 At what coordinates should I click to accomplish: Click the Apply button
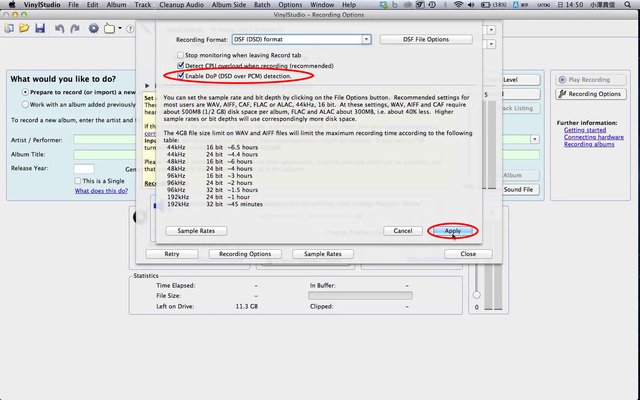[453, 231]
